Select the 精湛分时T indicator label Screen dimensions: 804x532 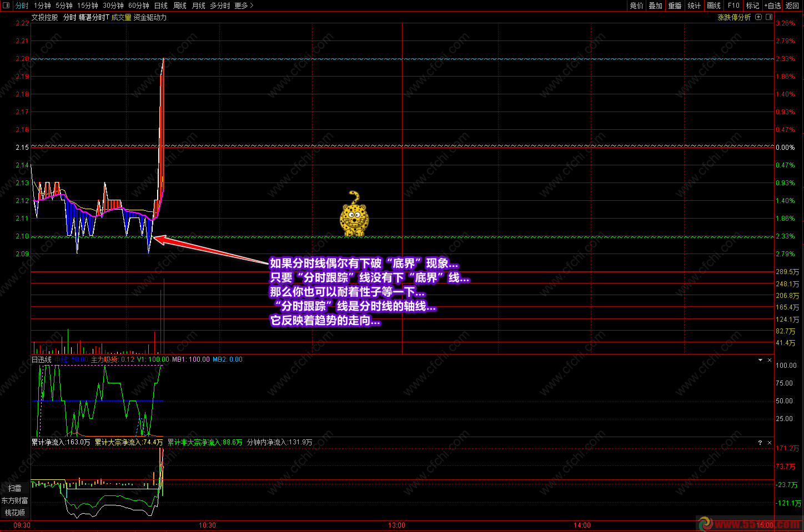coord(94,17)
